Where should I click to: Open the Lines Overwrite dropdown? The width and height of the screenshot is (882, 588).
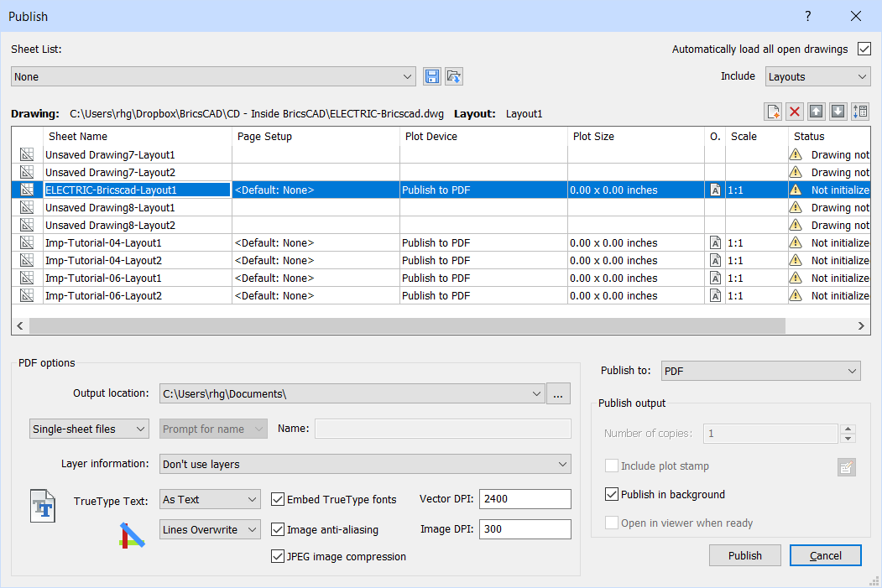(210, 529)
